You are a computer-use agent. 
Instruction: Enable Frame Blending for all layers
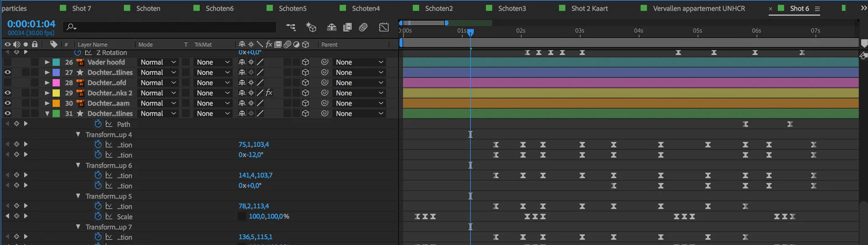(347, 28)
